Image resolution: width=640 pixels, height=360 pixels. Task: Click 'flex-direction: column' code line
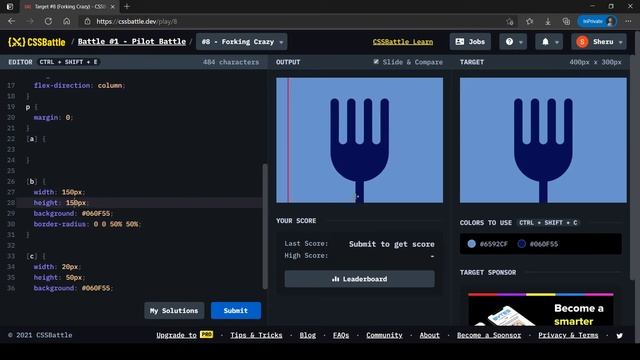click(80, 85)
